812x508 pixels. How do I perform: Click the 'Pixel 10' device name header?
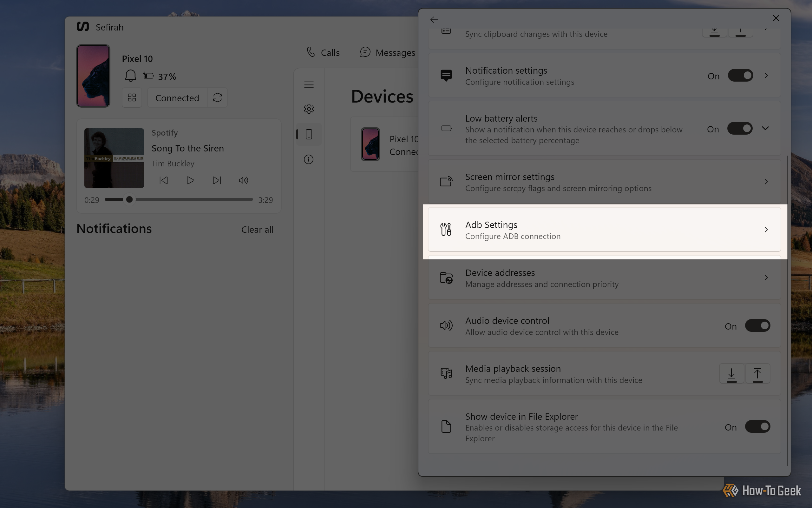[137, 59]
